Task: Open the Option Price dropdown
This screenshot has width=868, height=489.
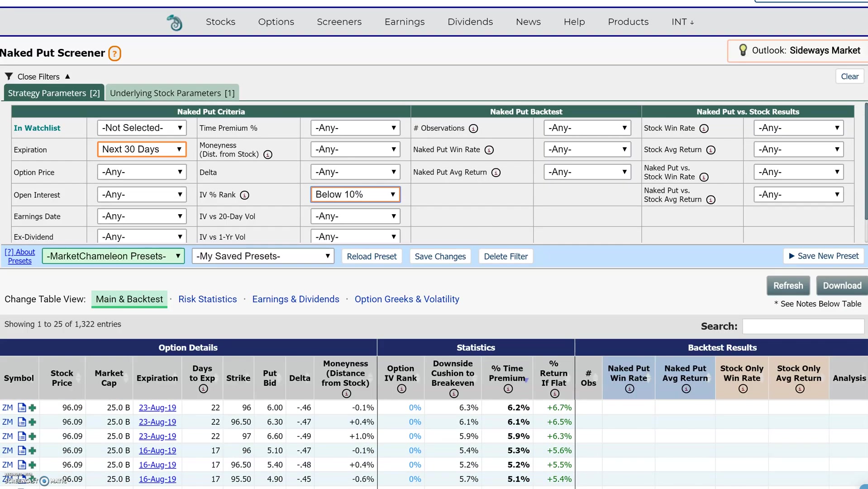Action: click(142, 172)
